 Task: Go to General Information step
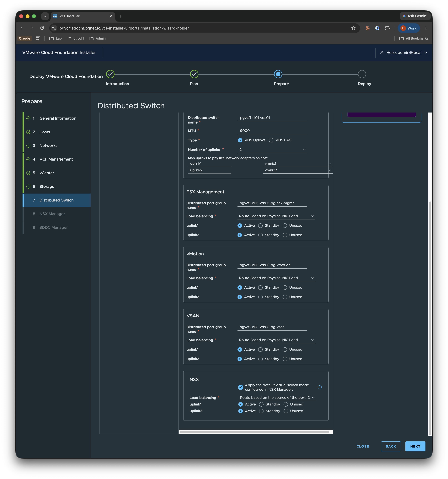coord(57,118)
